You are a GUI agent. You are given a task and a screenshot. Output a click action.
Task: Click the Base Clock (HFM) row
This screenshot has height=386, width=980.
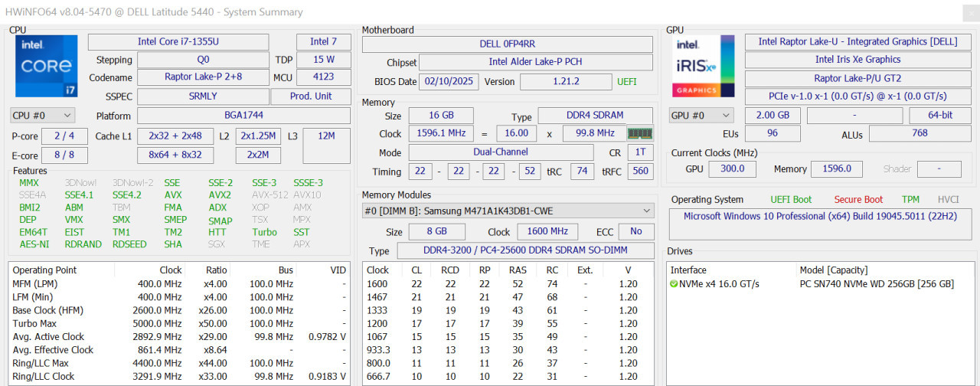tap(179, 310)
